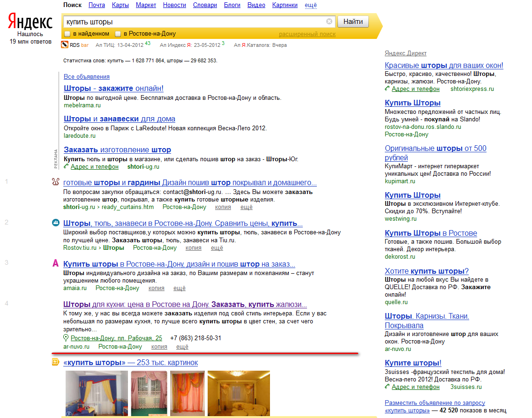Click the phone icon beside shtori-ug.ru ad
Screen dimensions: 532x418
[66, 166]
